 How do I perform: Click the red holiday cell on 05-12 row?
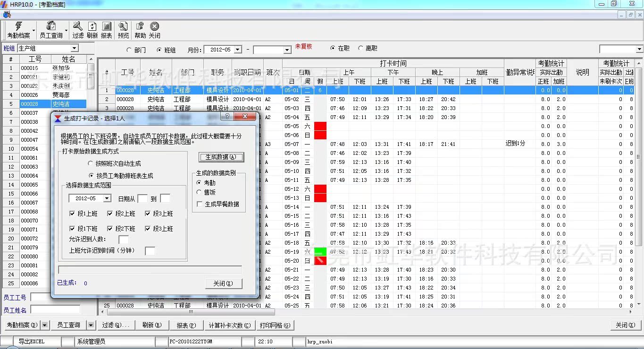[320, 189]
